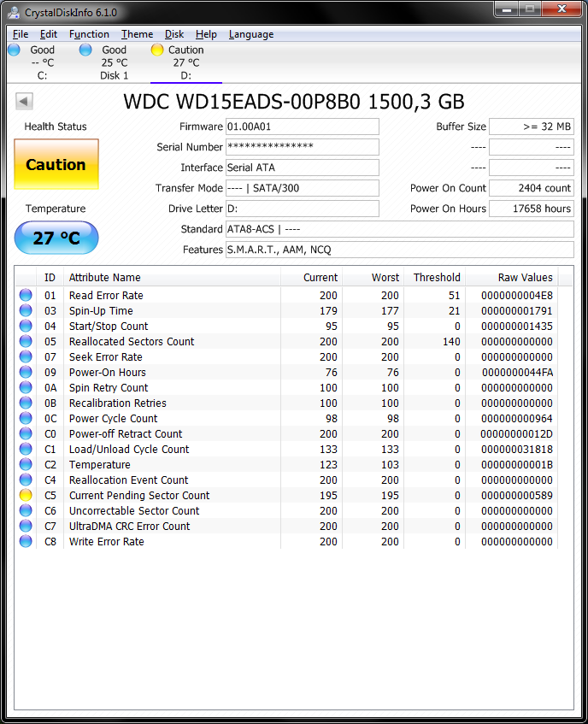Click the Standard field ATA8-ACS

point(400,229)
